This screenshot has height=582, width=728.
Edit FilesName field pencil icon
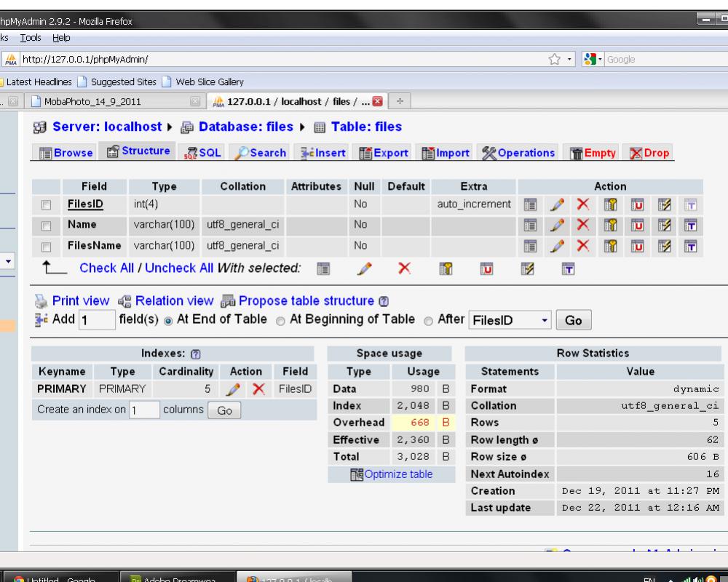click(x=557, y=246)
